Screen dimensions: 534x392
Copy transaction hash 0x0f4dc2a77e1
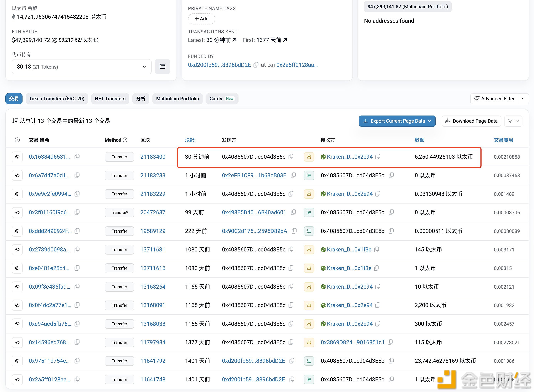77,305
